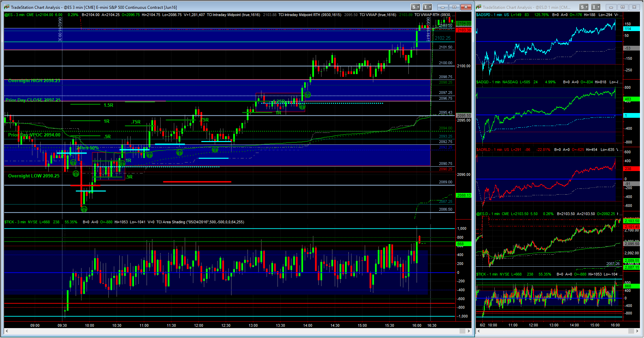Open the S dropdown in the @ES.D 1 min window
This screenshot has width=644, height=338.
pyautogui.click(x=584, y=7)
